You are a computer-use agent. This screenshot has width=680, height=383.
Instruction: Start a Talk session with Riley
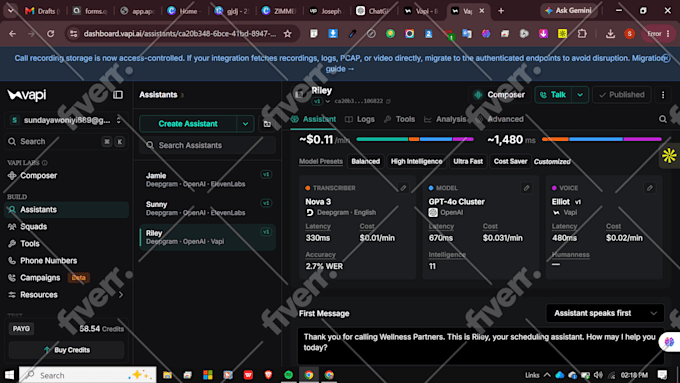point(553,95)
